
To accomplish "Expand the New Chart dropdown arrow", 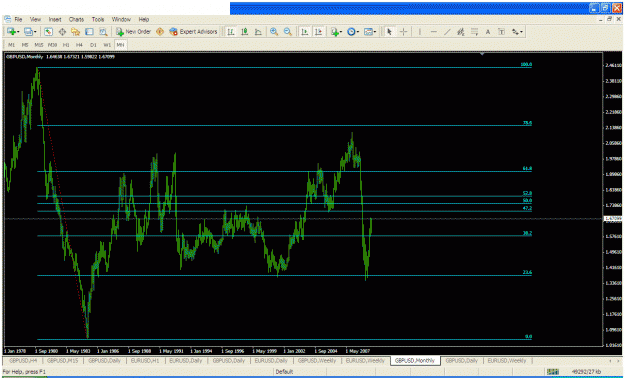I will pyautogui.click(x=18, y=32).
